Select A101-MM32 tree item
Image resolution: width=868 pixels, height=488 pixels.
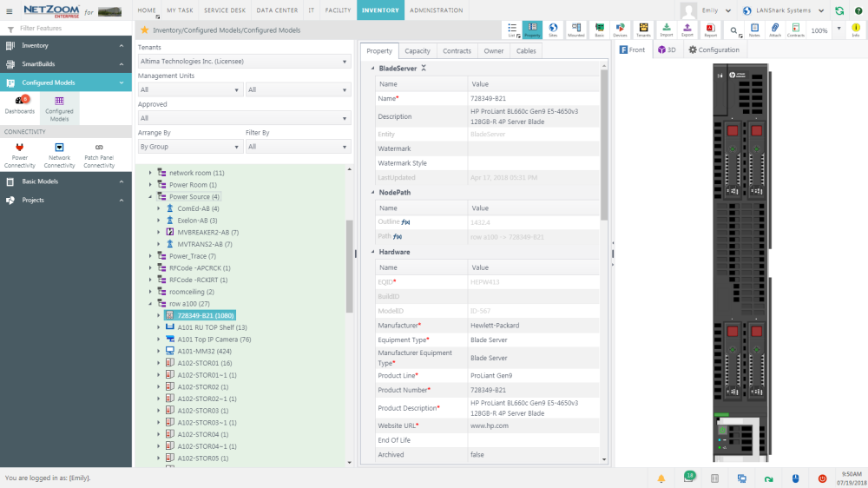tap(199, 351)
